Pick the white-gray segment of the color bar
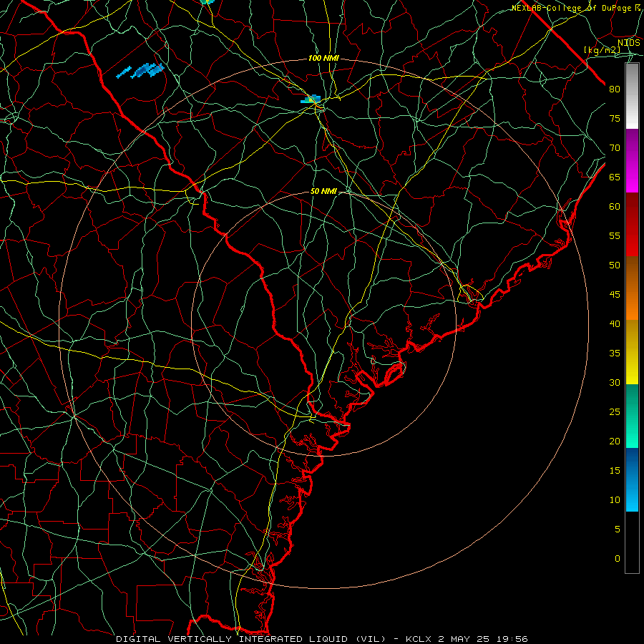 coord(632,96)
